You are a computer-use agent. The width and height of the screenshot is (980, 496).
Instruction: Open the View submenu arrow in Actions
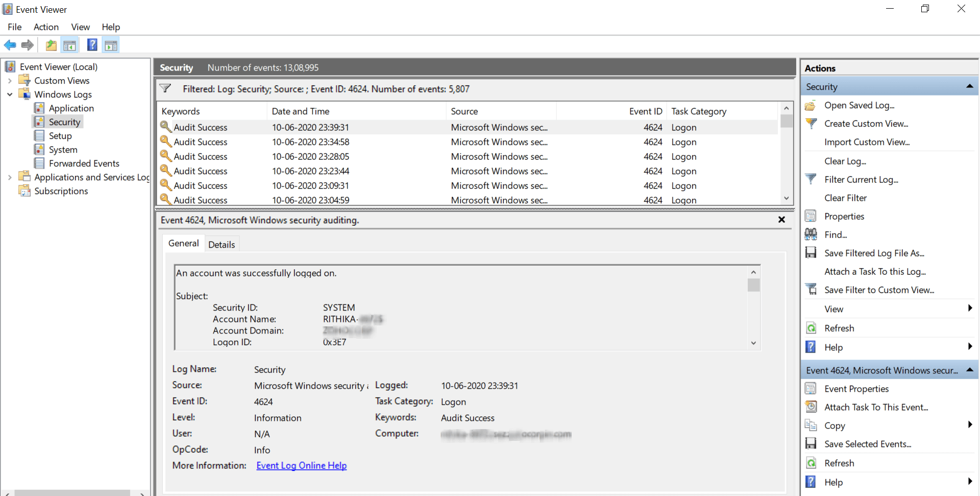(x=970, y=308)
